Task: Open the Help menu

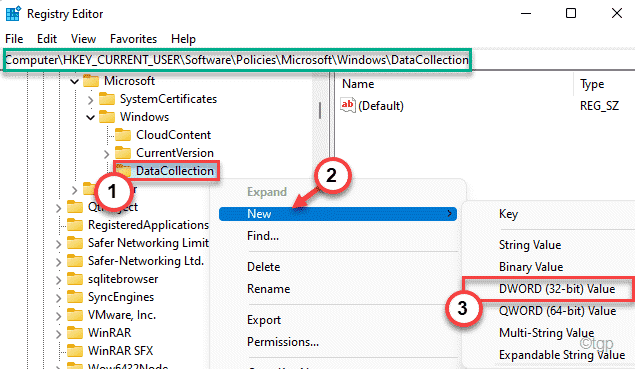Action: pos(183,39)
